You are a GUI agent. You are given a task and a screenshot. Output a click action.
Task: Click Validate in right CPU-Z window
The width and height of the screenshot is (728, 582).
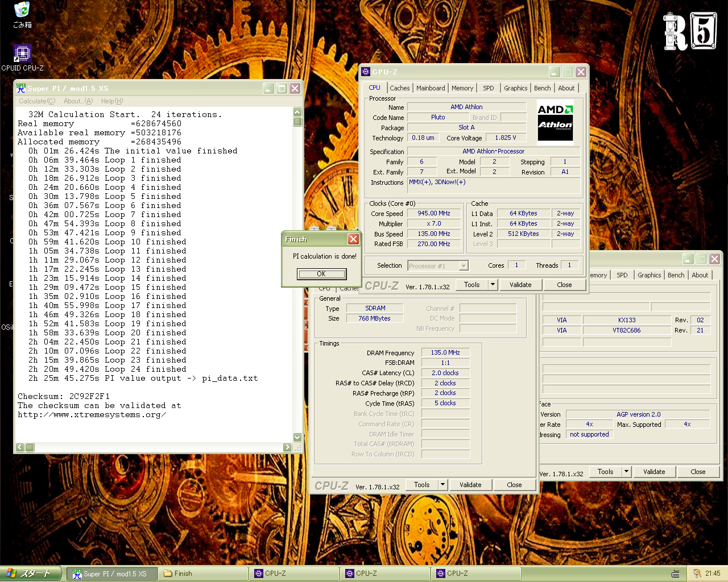pos(654,472)
